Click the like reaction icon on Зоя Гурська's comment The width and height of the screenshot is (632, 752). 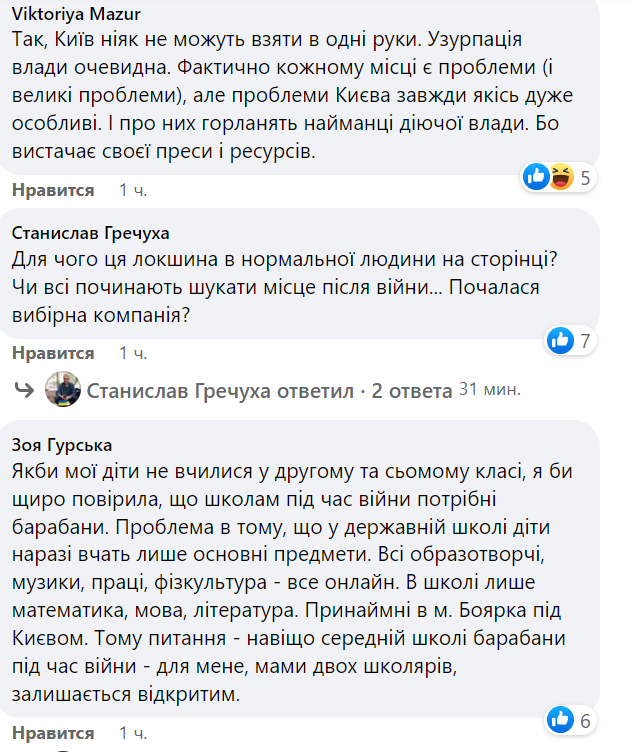click(560, 719)
